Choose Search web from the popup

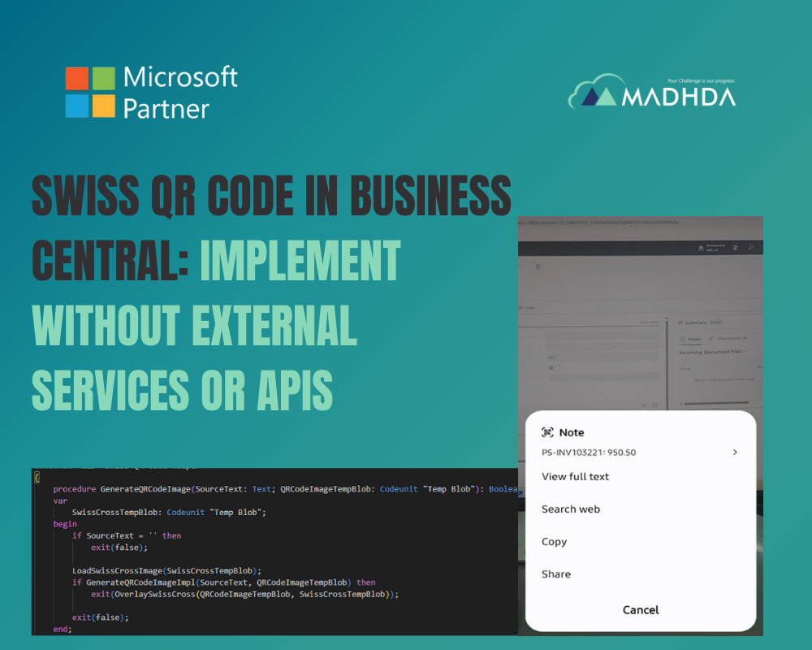click(x=571, y=509)
